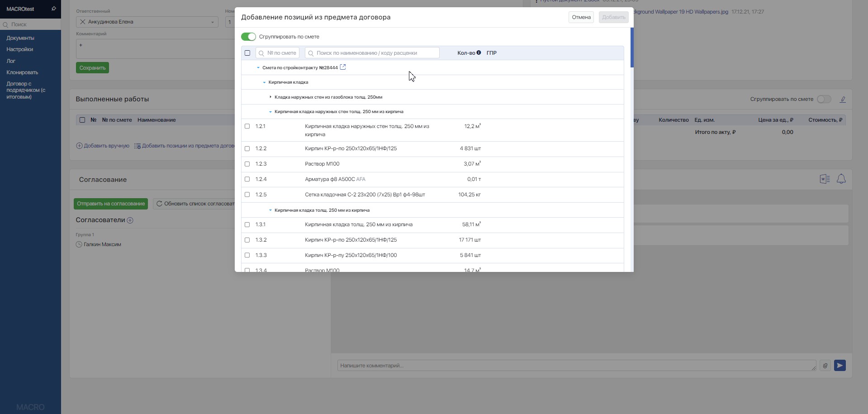Collapse Кирпичная кладка толщ. 250 мм из кирпича

(270, 210)
